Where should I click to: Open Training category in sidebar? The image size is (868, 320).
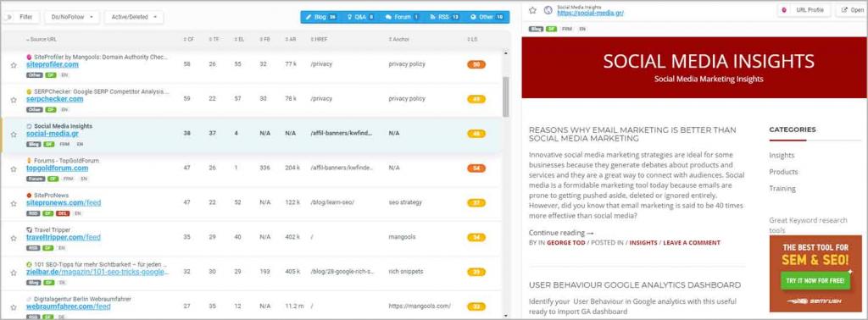(x=782, y=189)
